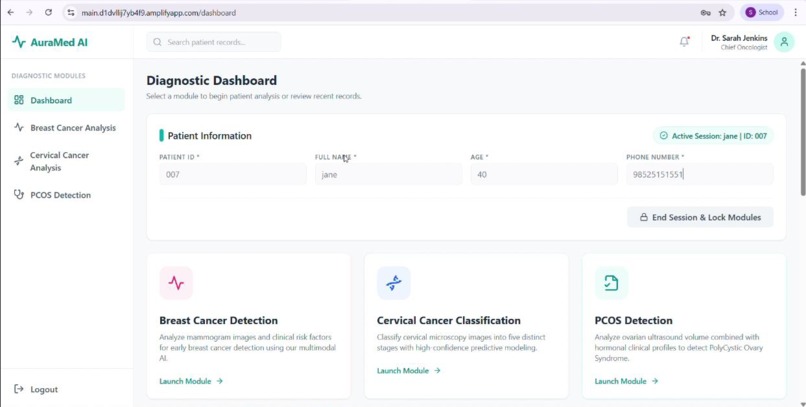Open browser three-dot menu

[796, 12]
